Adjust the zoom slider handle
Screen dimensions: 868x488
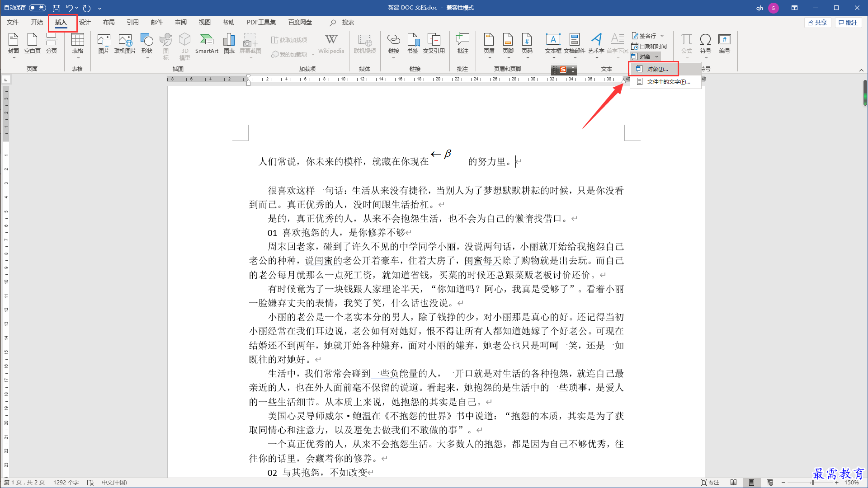(813, 483)
